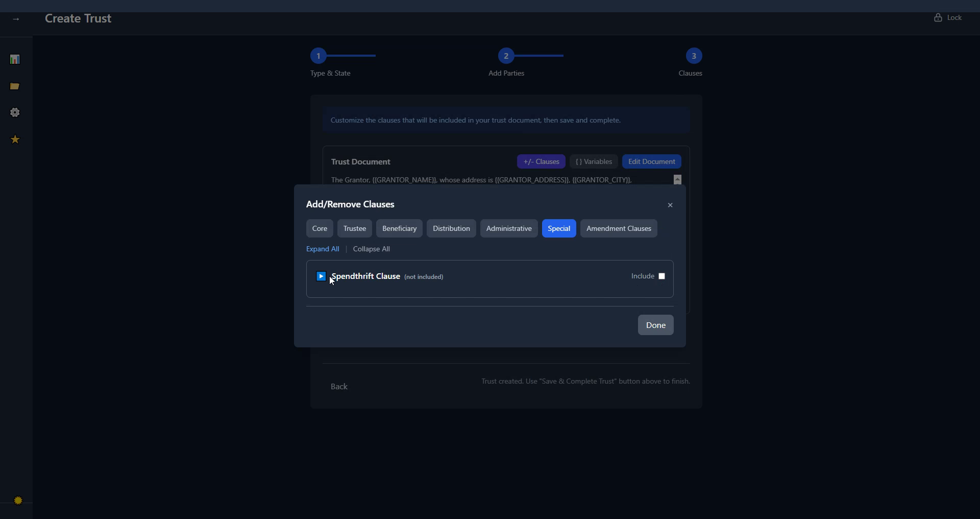Image resolution: width=980 pixels, height=519 pixels.
Task: Click the Edit Document button
Action: [651, 161]
